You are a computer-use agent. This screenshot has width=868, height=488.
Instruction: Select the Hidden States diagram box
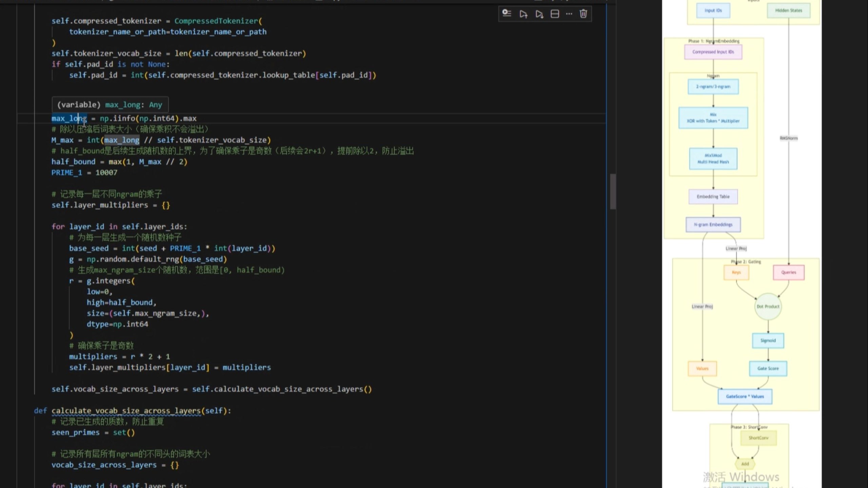click(788, 11)
